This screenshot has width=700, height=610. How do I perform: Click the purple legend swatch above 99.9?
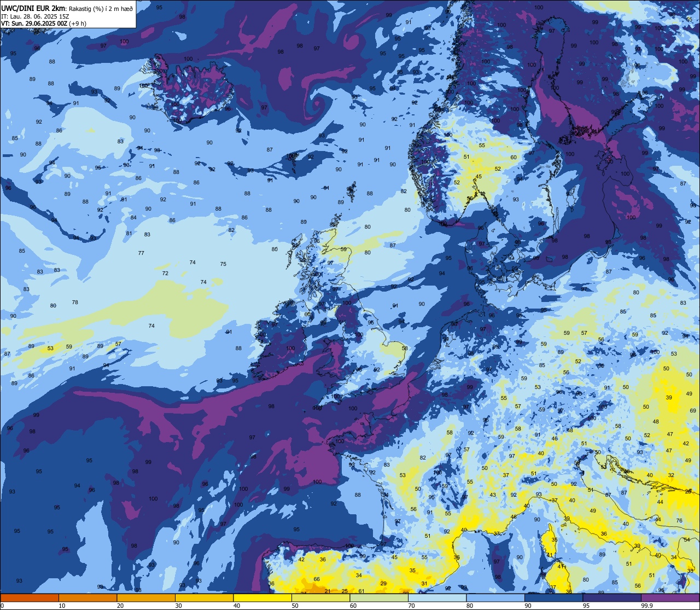pyautogui.click(x=670, y=597)
